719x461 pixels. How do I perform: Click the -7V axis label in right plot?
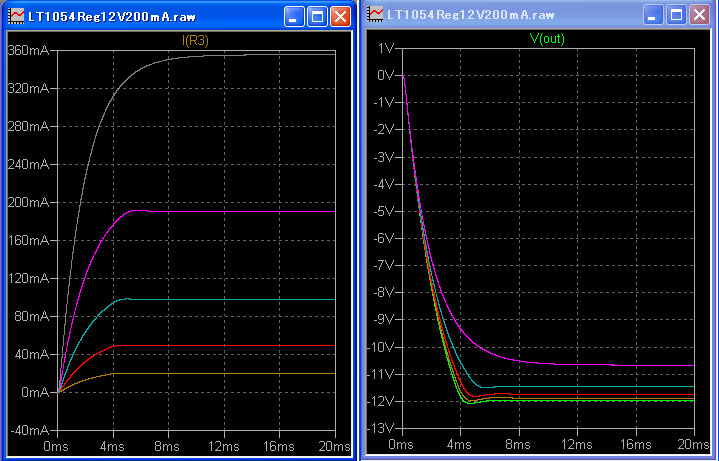click(383, 265)
